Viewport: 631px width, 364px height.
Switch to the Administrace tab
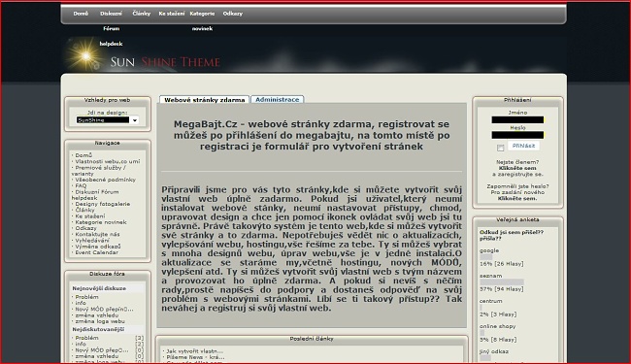pyautogui.click(x=278, y=99)
